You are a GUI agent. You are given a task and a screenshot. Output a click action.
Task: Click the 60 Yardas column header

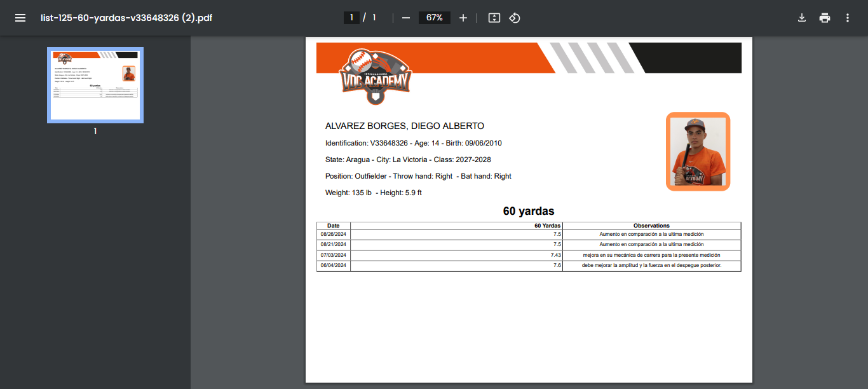tap(456, 226)
